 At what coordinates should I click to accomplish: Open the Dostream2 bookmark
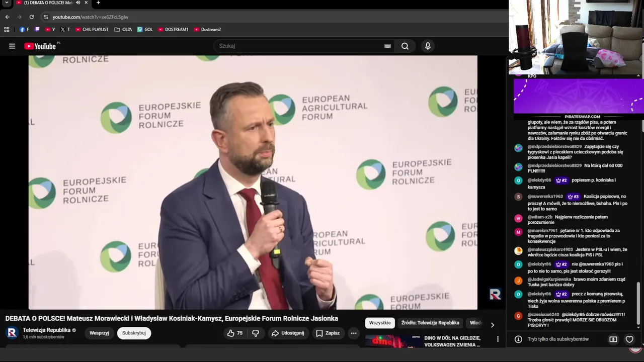click(x=207, y=30)
